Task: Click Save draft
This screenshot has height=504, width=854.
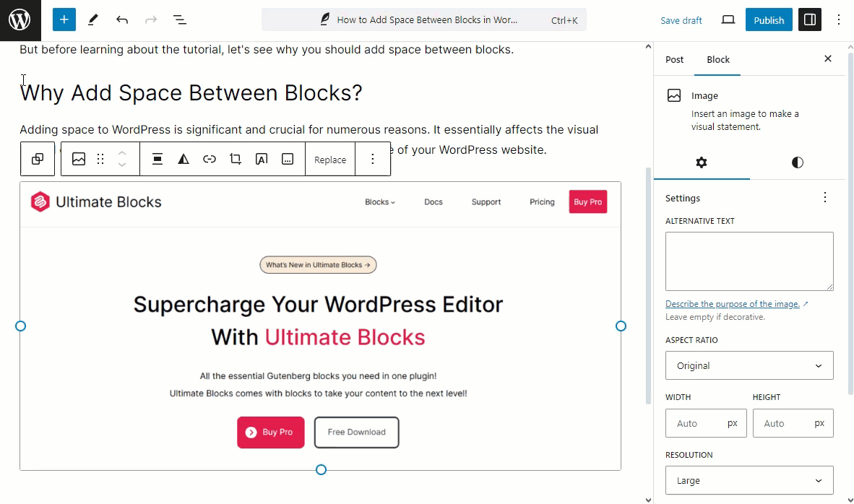Action: click(x=681, y=20)
